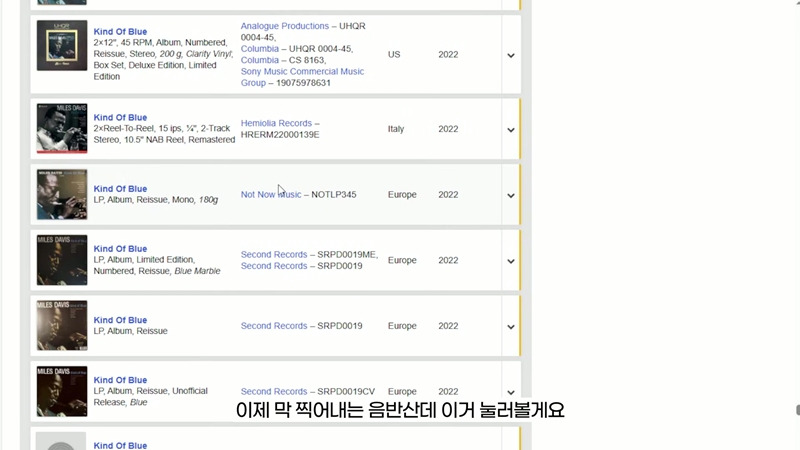Open the Analogue Productions label link
Screen dimensions: 800x450
[x=285, y=26]
